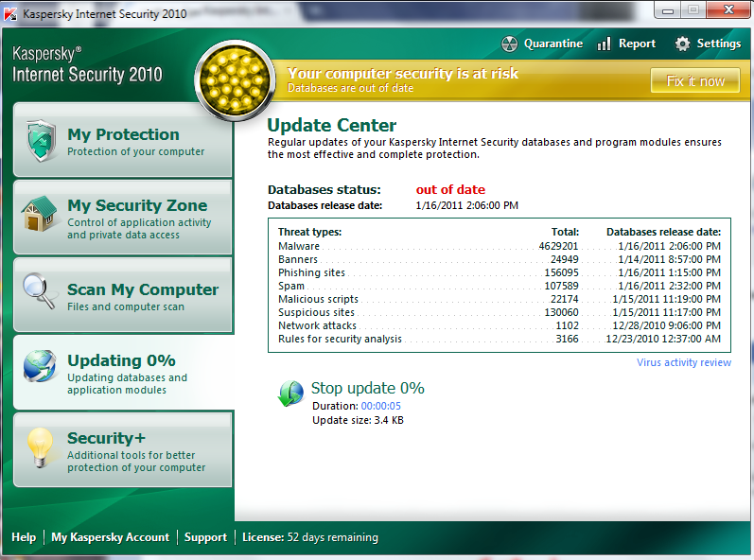This screenshot has height=560, width=754.
Task: Open the My Security Zone tab
Action: tap(123, 218)
